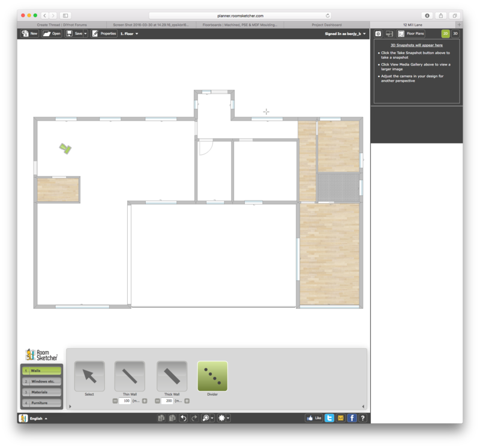Switch to 3D view mode
480x448 pixels.
(455, 34)
